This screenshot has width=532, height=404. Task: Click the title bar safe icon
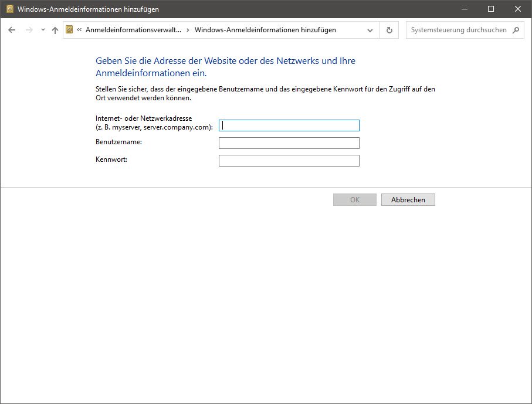10,9
